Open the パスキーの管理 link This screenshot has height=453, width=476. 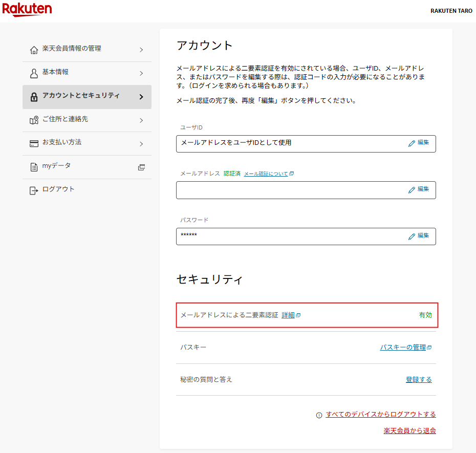[x=403, y=347]
